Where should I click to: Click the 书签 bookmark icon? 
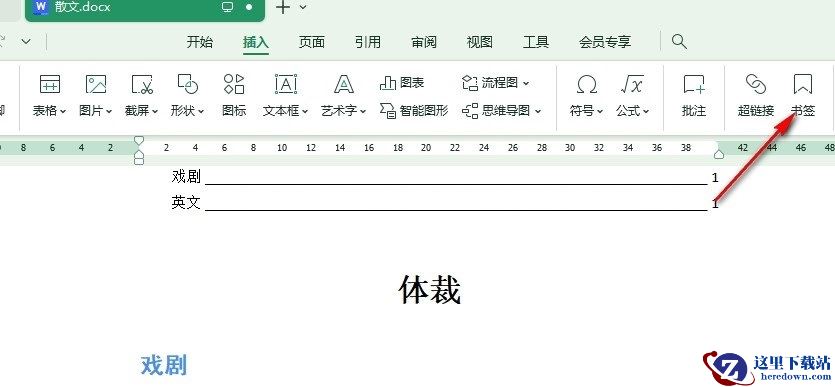coord(803,84)
